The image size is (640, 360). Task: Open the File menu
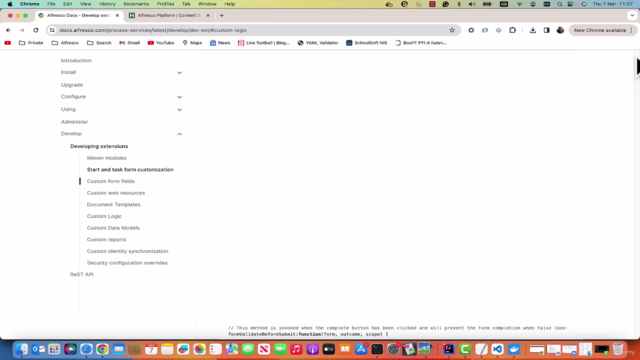[51, 4]
